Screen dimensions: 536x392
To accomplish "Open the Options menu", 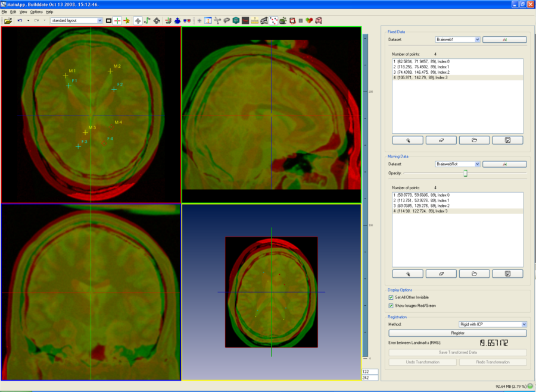I will tap(36, 12).
